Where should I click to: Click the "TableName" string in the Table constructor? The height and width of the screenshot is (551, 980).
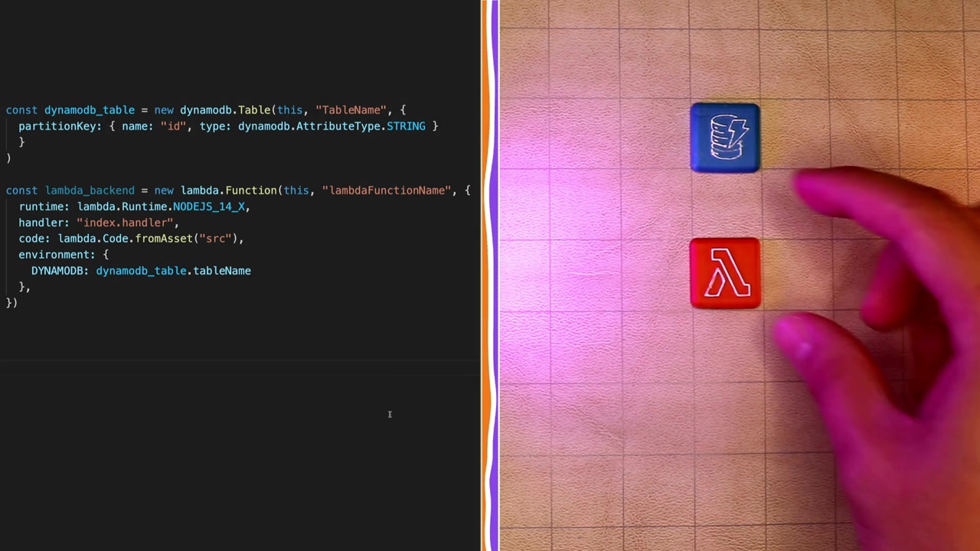[350, 110]
